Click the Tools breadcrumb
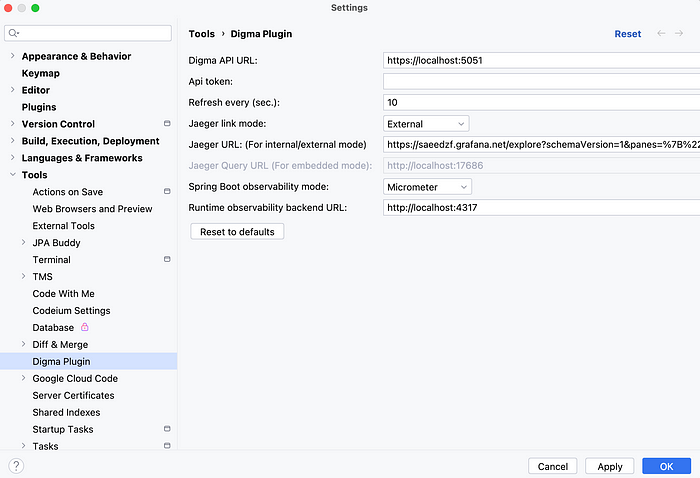This screenshot has height=478, width=700. point(201,34)
